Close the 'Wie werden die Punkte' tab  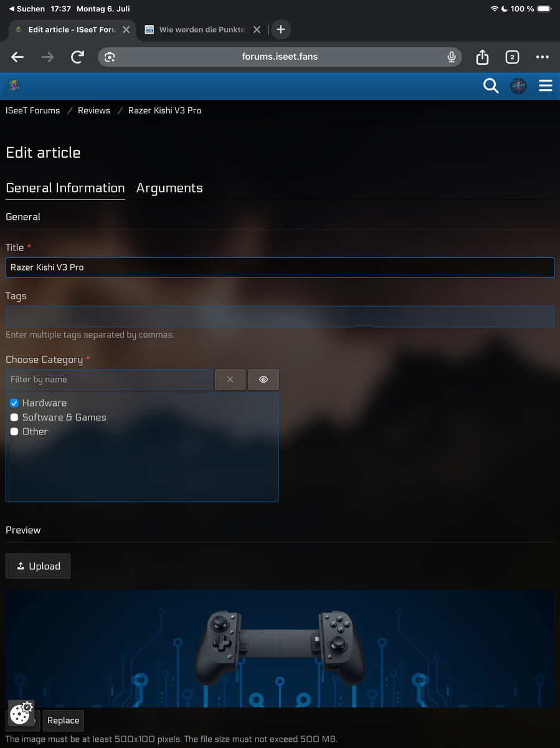coord(257,29)
